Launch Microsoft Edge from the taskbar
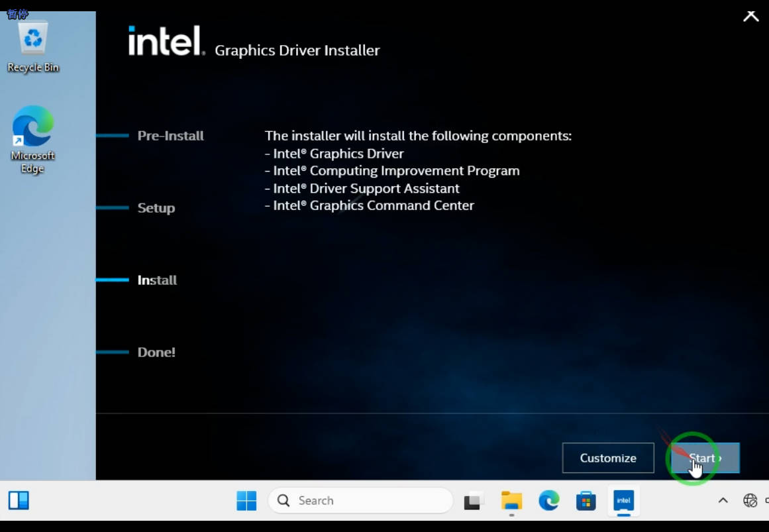This screenshot has height=532, width=769. click(x=548, y=501)
